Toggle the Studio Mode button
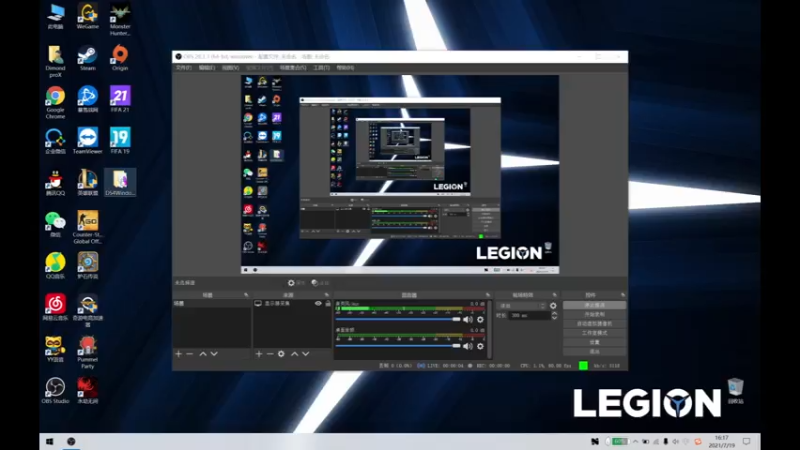Image resolution: width=800 pixels, height=450 pixels. click(x=594, y=333)
